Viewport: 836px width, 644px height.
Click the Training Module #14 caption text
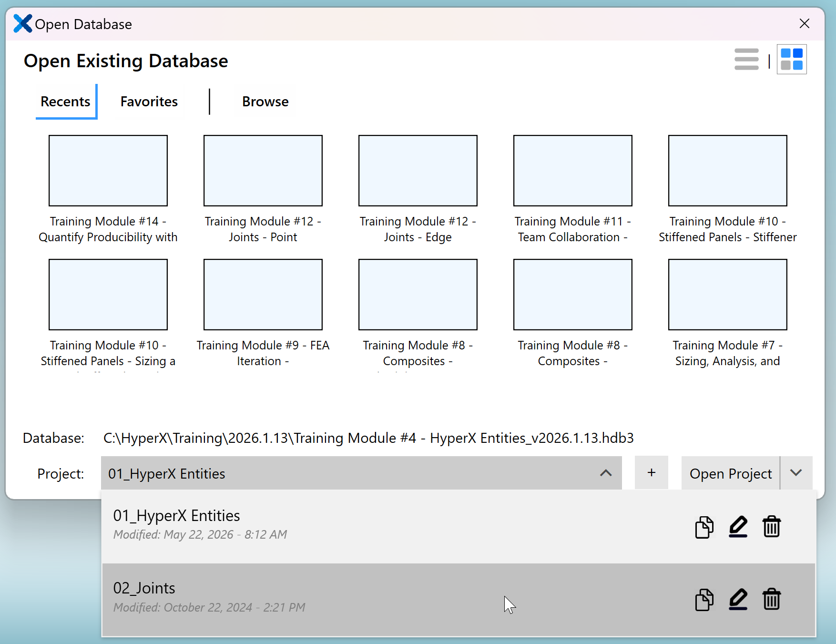[108, 229]
